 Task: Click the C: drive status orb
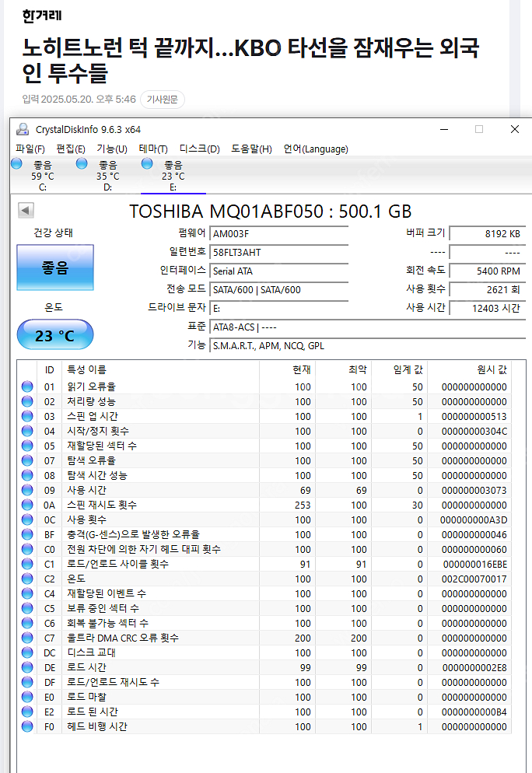click(x=17, y=164)
